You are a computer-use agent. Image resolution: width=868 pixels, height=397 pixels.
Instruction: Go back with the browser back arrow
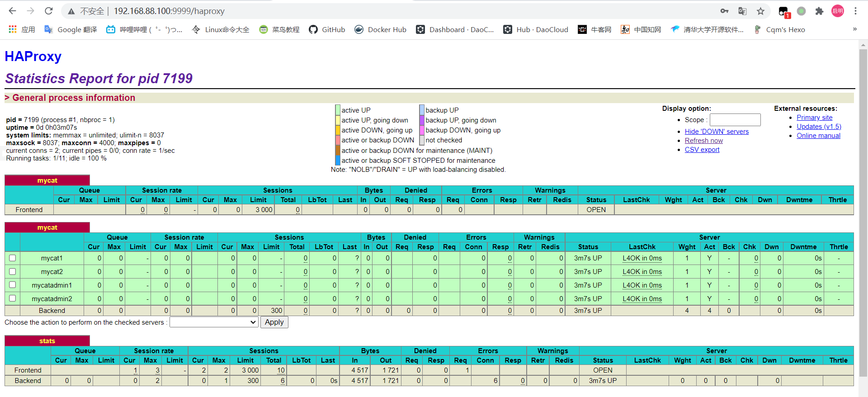point(12,11)
